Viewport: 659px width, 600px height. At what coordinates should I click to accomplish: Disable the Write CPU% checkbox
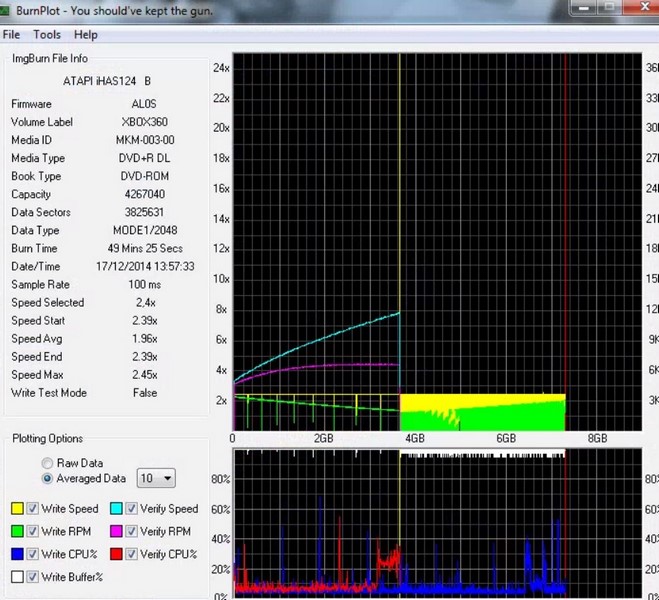[x=33, y=554]
